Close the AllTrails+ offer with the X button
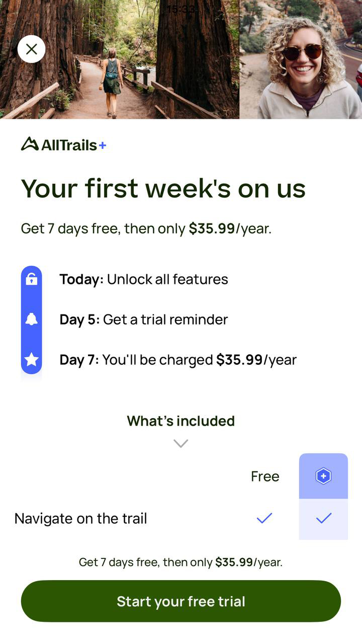 (x=31, y=49)
